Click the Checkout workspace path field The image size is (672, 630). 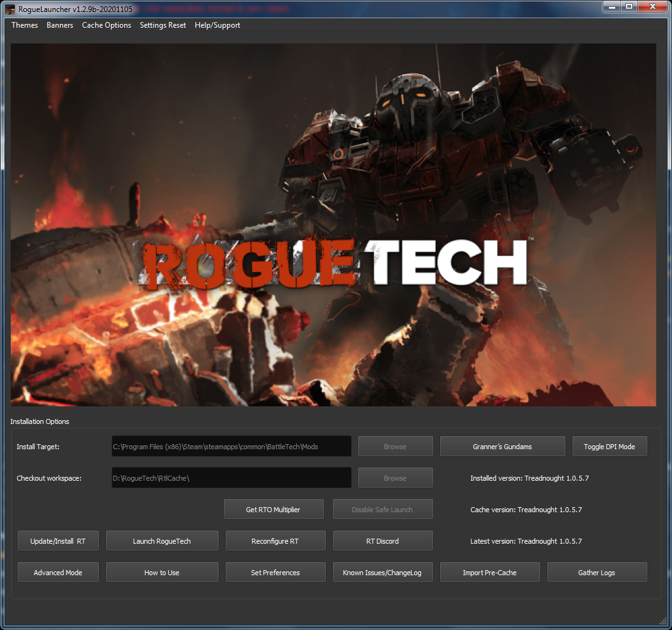tap(231, 478)
